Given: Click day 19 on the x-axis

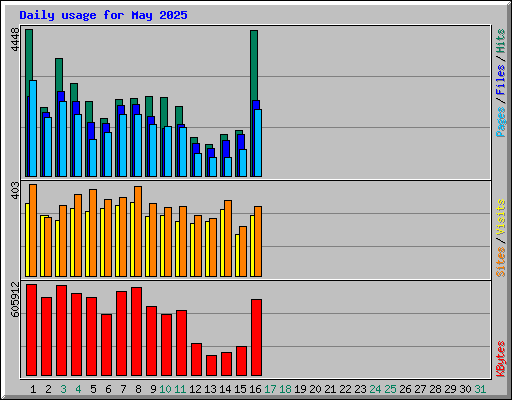Looking at the screenshot, I should (x=300, y=389).
